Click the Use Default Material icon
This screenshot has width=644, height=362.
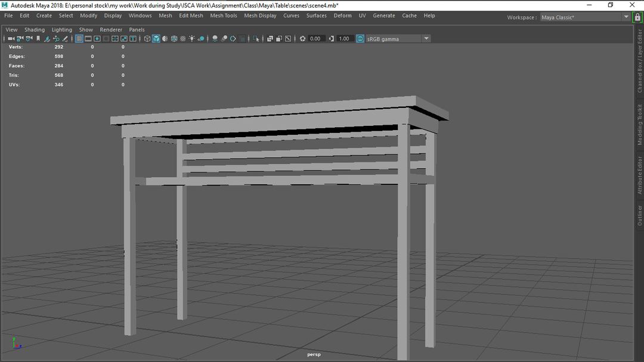point(165,39)
